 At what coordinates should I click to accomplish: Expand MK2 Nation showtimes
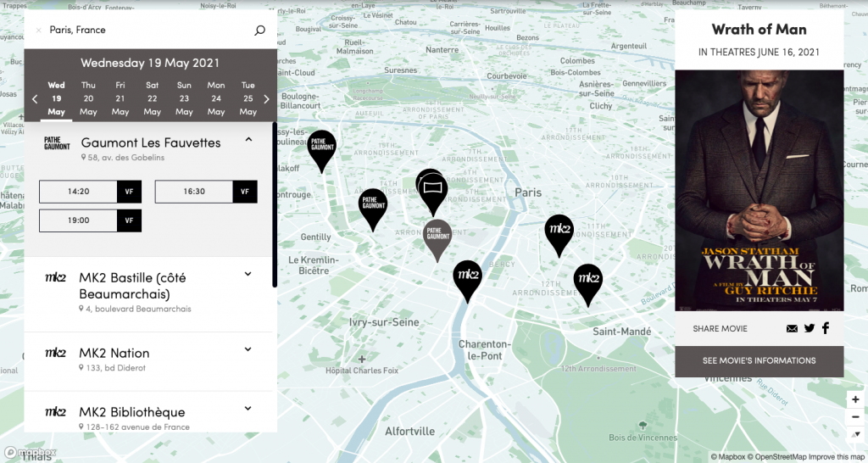coord(248,349)
